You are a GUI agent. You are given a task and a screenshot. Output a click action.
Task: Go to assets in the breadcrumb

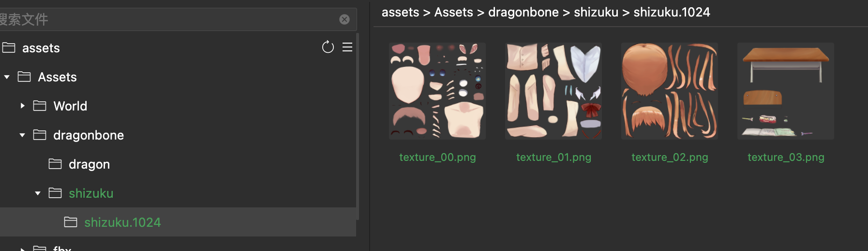(x=400, y=12)
